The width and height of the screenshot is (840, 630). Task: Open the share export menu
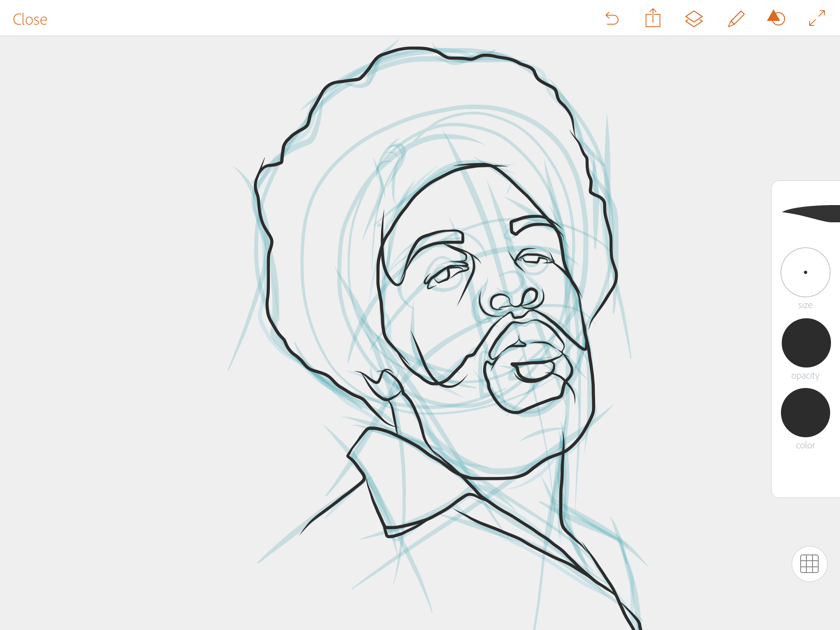653,18
